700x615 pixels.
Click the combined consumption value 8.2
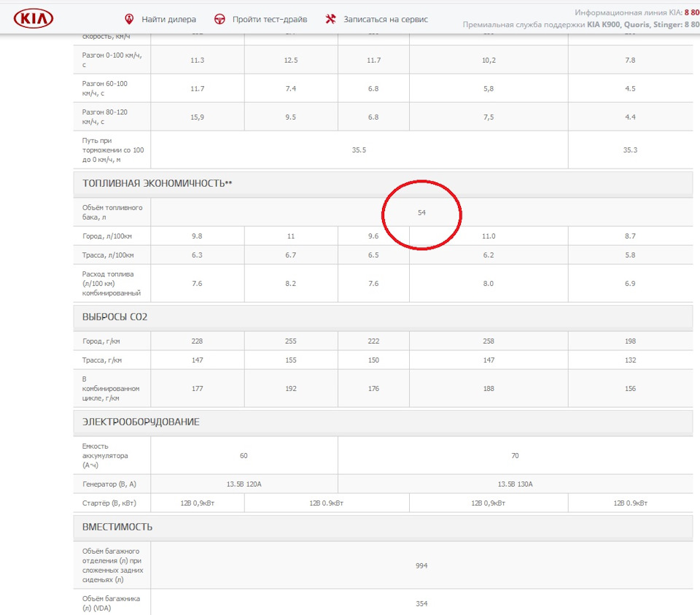click(x=291, y=284)
